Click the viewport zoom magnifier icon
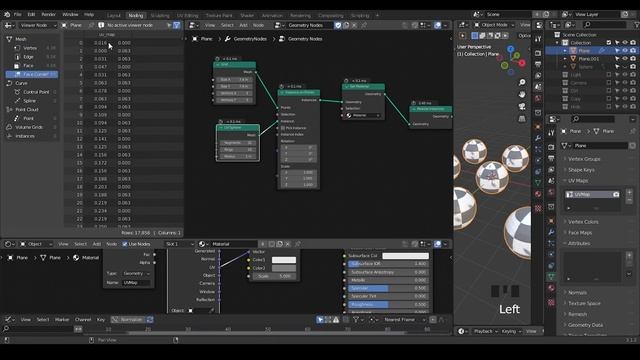This screenshot has width=640, height=360. pyautogui.click(x=522, y=82)
